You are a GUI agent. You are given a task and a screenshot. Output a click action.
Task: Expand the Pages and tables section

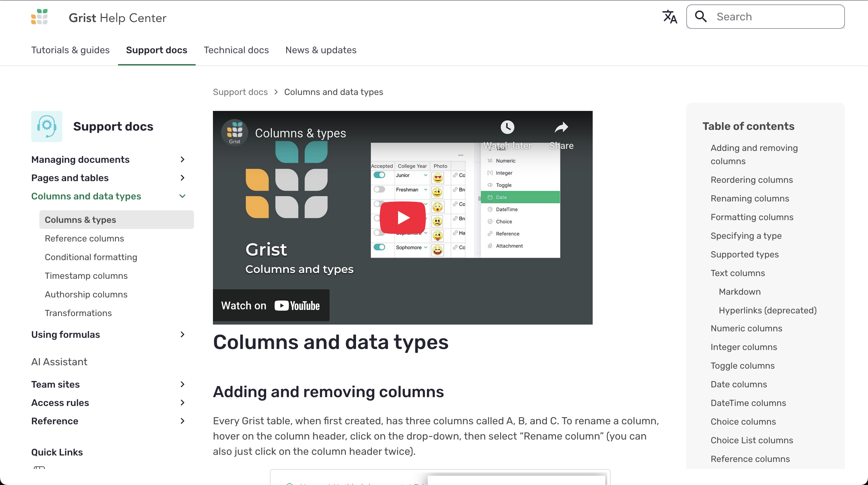182,178
